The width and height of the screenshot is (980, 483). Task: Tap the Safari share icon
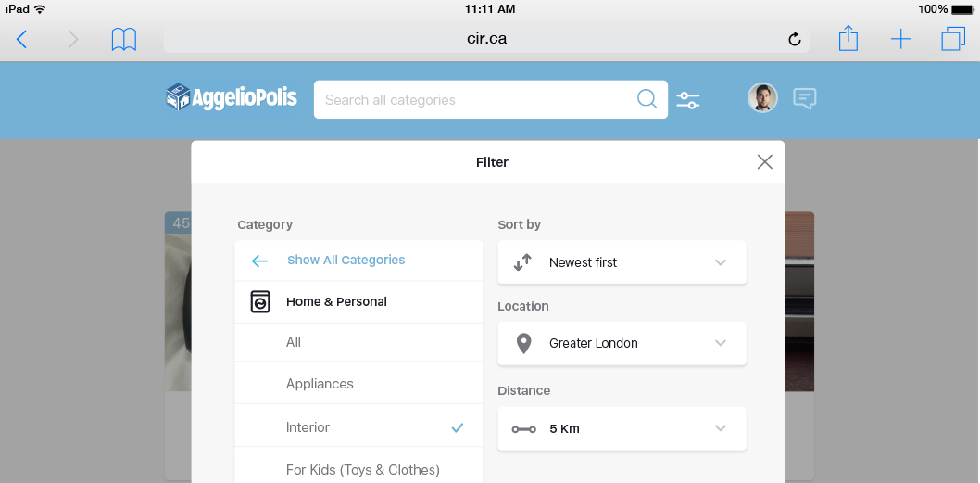848,38
